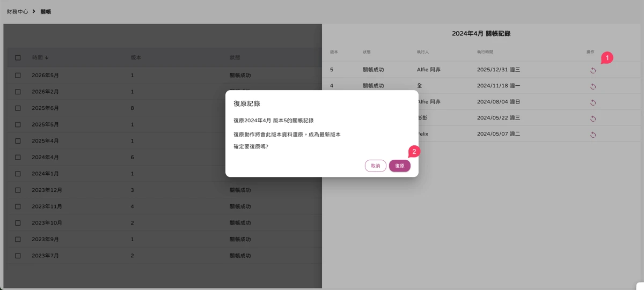The image size is (644, 290).
Task: Click Alfie 阿非 in the version 5 row
Action: click(x=429, y=70)
